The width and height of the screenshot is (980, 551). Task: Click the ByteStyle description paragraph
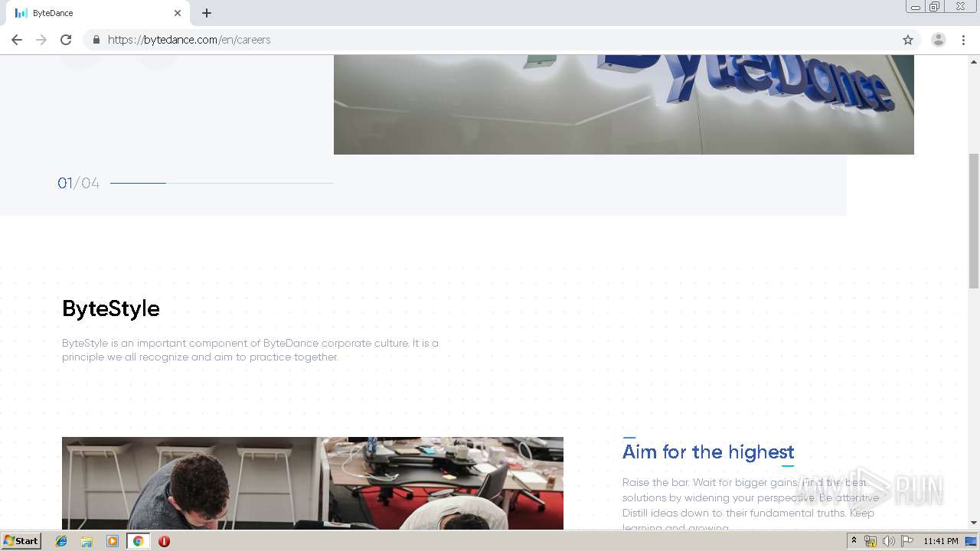click(250, 350)
